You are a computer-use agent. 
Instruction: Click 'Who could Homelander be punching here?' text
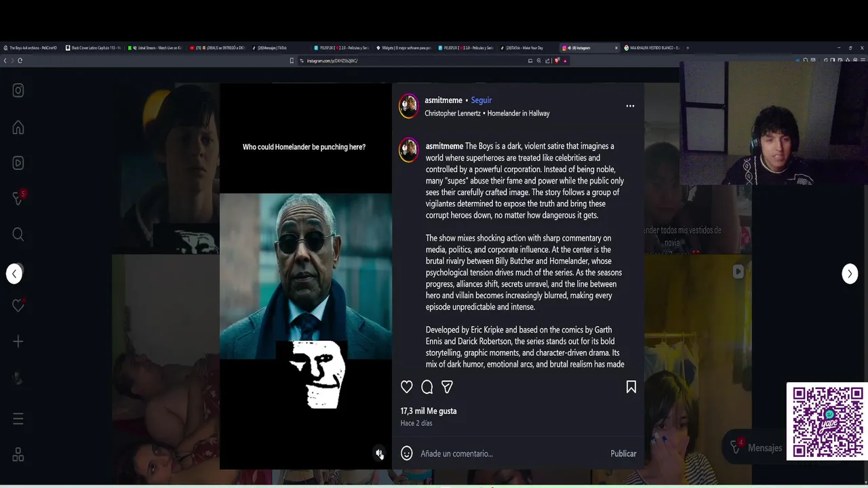click(x=304, y=147)
